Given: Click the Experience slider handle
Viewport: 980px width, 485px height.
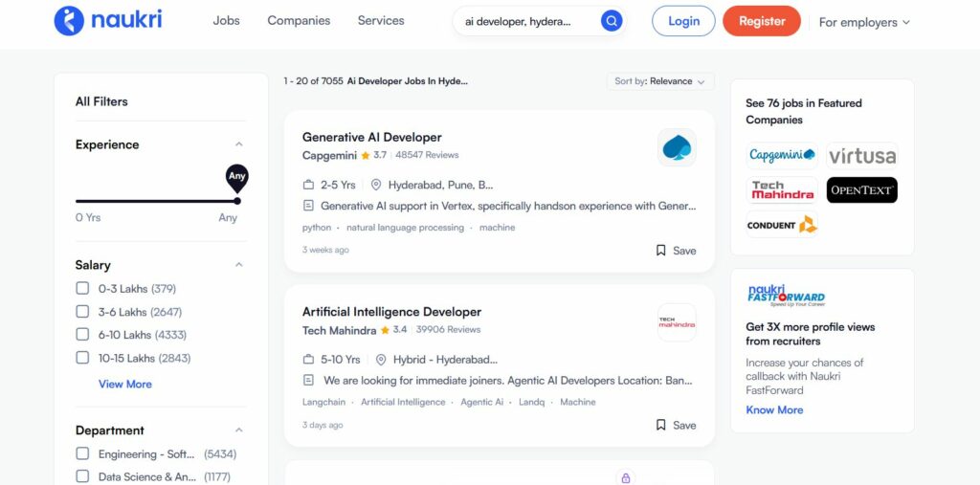Looking at the screenshot, I should coord(236,201).
